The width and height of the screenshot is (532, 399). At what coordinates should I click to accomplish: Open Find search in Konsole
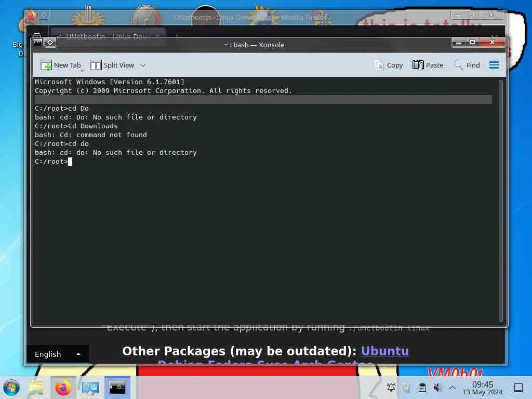467,65
